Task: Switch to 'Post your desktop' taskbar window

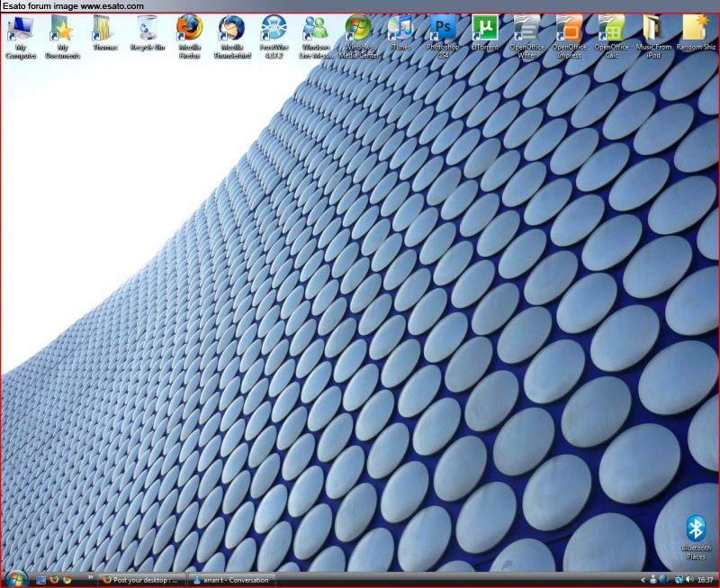Action: (x=143, y=580)
